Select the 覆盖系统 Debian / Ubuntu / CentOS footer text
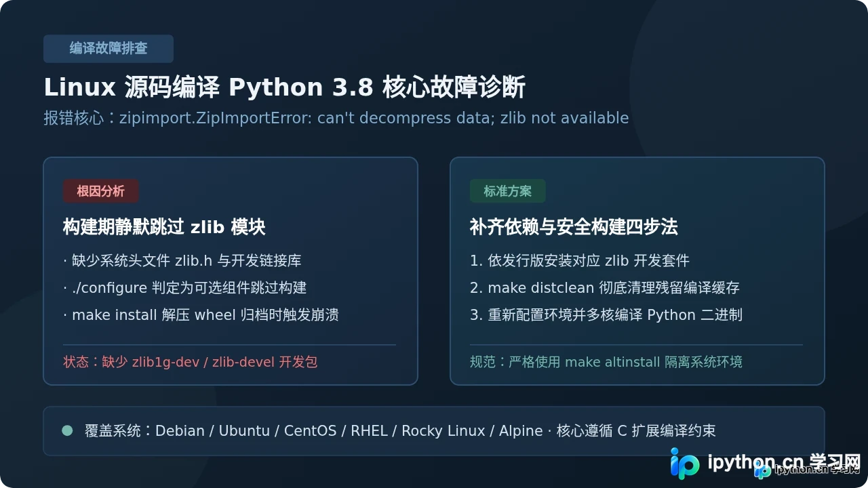The height and width of the screenshot is (488, 868). [400, 431]
